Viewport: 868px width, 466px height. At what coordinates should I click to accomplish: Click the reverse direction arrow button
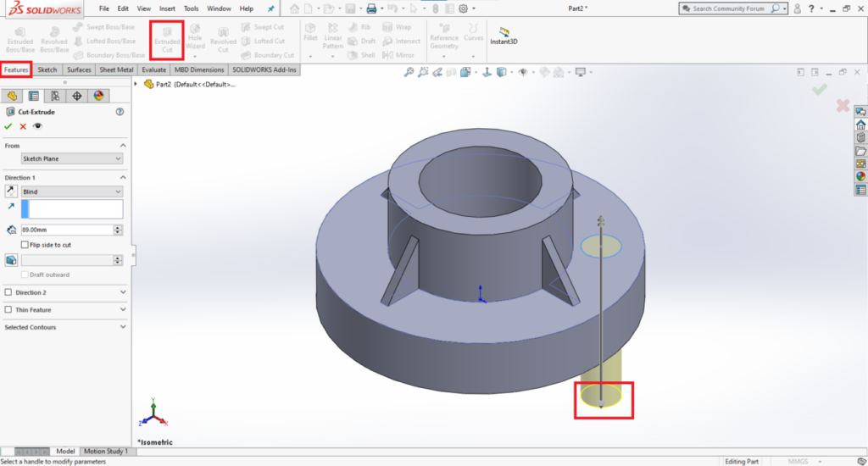click(12, 191)
